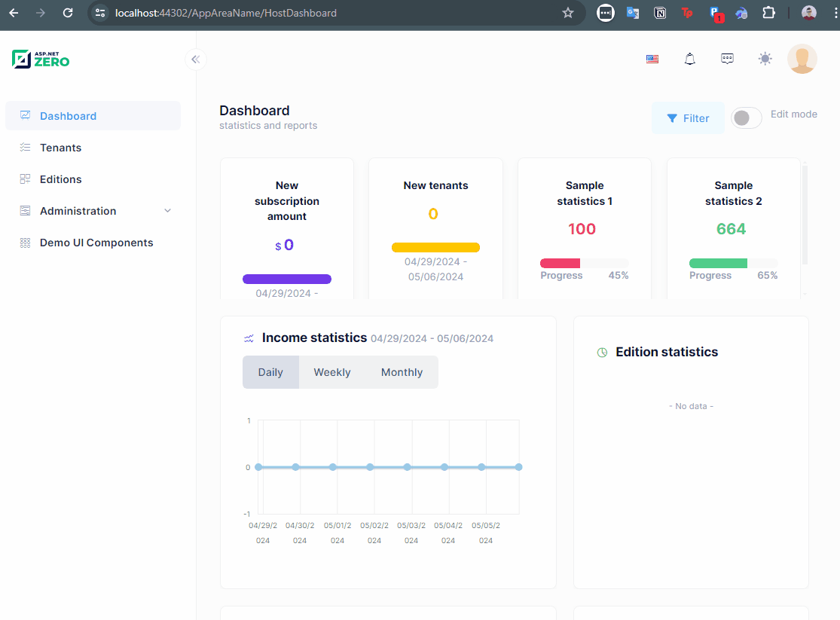Click the New subscription amount title

[287, 201]
